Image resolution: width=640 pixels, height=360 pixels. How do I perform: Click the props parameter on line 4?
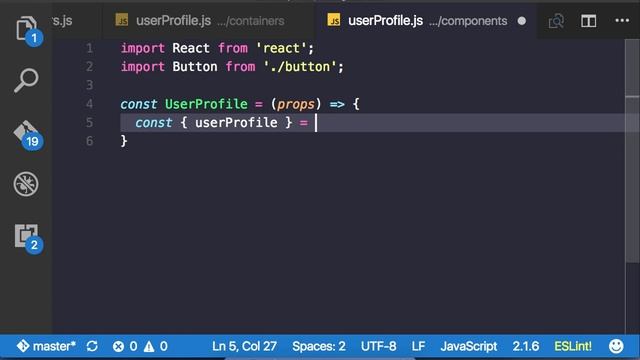pos(296,104)
